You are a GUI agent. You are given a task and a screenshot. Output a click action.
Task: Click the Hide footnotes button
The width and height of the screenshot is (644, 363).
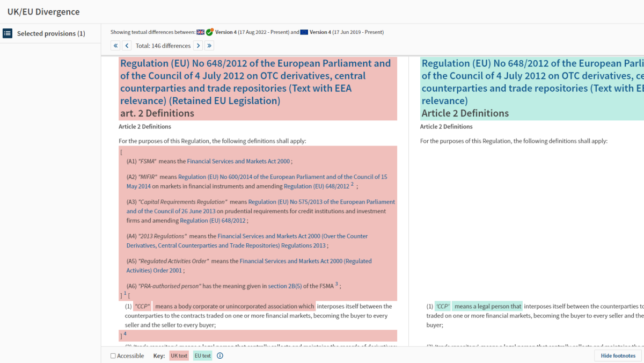tap(618, 355)
